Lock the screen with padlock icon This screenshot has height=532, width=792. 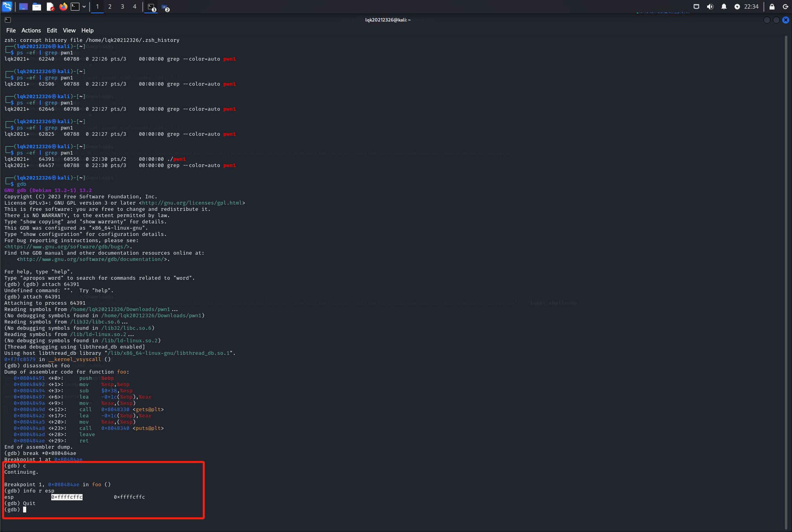772,7
